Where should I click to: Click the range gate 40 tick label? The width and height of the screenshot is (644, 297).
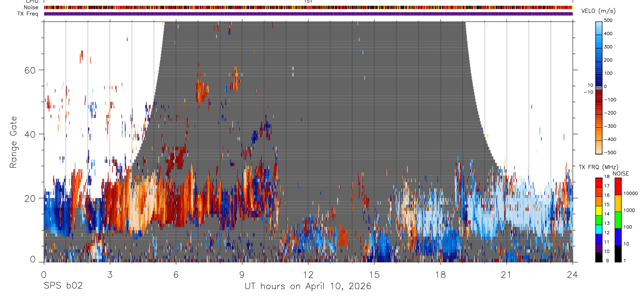point(29,134)
